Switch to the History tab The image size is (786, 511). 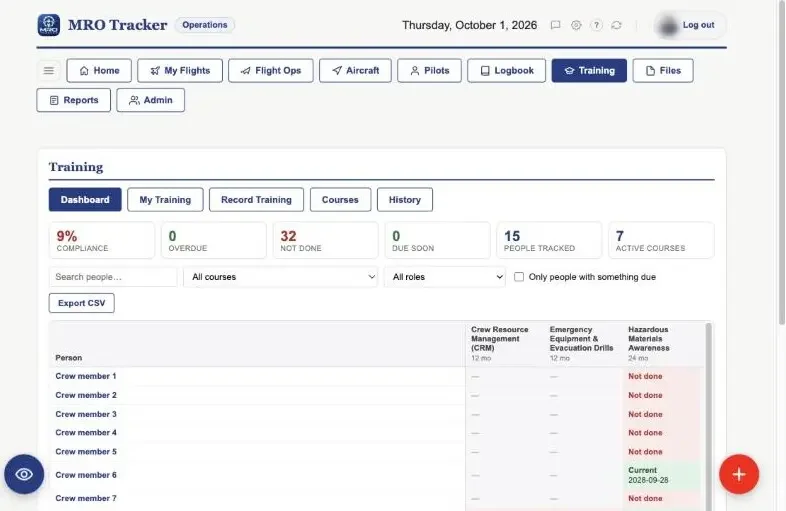coord(405,200)
